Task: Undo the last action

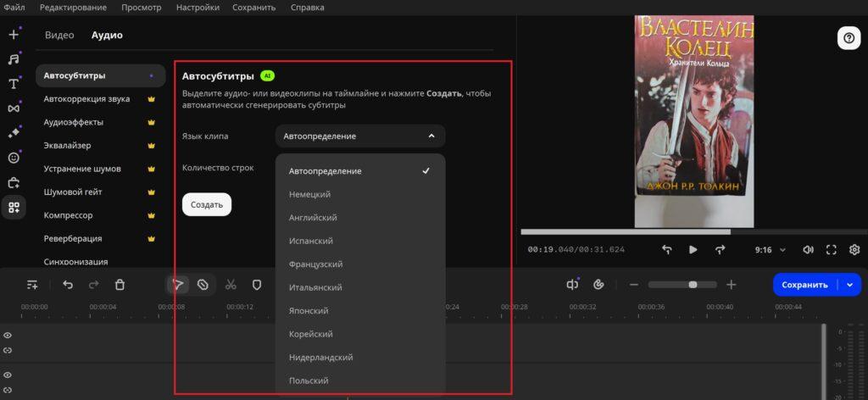Action: [x=68, y=285]
